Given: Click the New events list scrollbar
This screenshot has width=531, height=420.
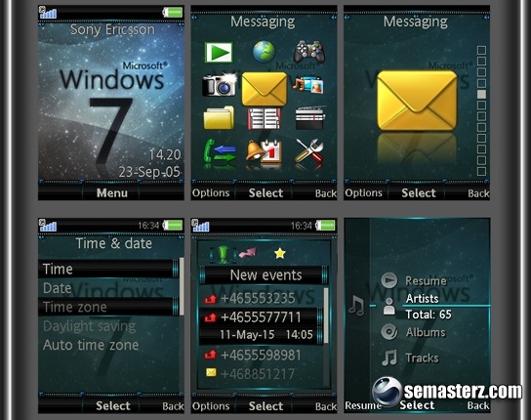Looking at the screenshot, I should [x=326, y=315].
